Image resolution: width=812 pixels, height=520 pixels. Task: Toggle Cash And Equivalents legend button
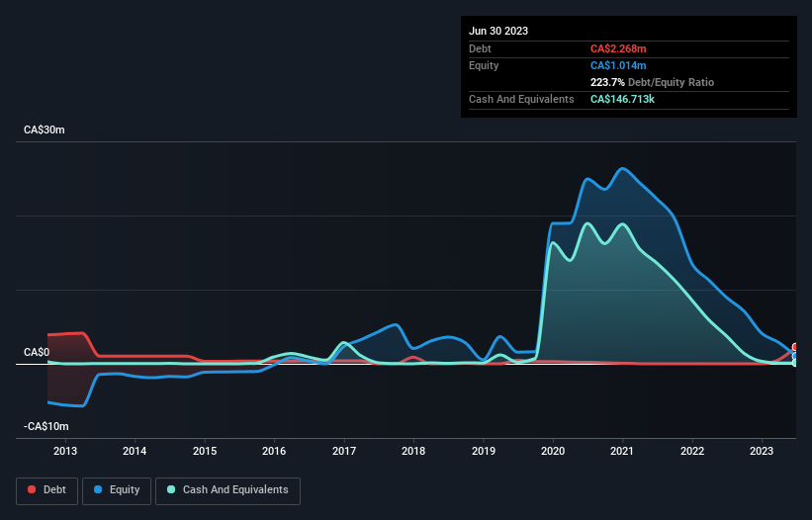pos(227,490)
